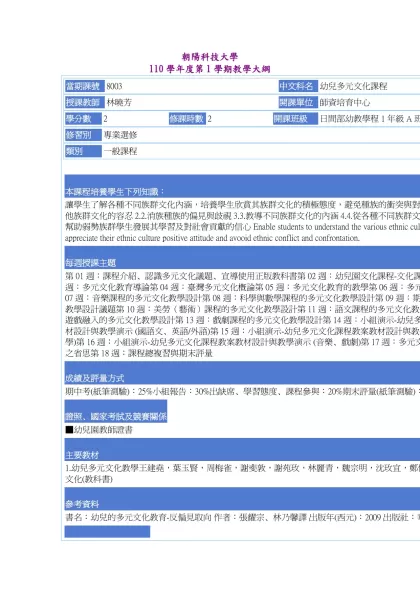
Task: Click textbook line 1.幼兒多元文化教學王建堯
Action: click(242, 468)
